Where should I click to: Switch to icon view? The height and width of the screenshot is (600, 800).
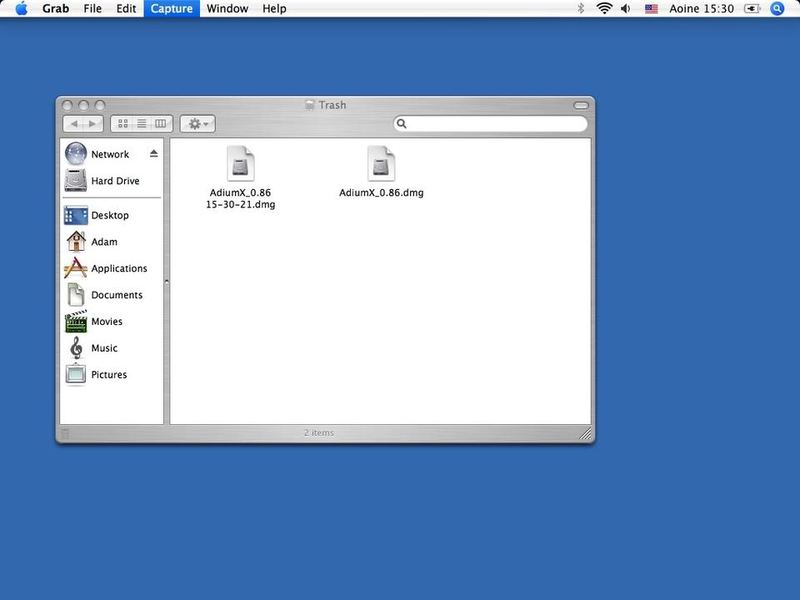123,124
